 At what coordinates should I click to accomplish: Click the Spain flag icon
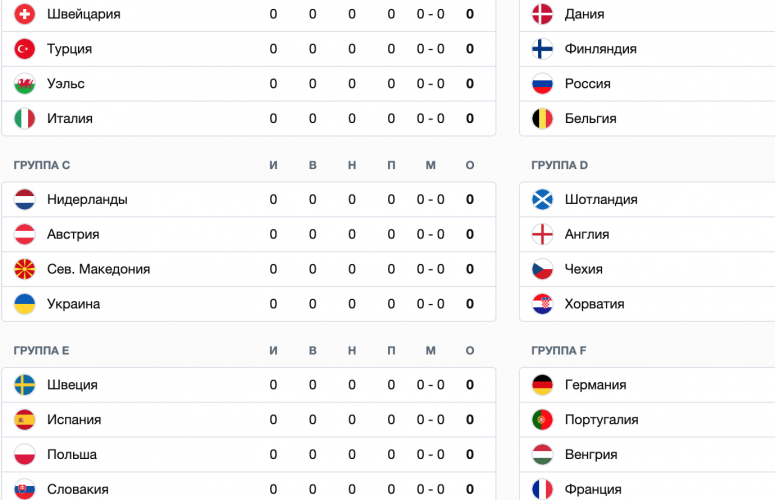(24, 419)
